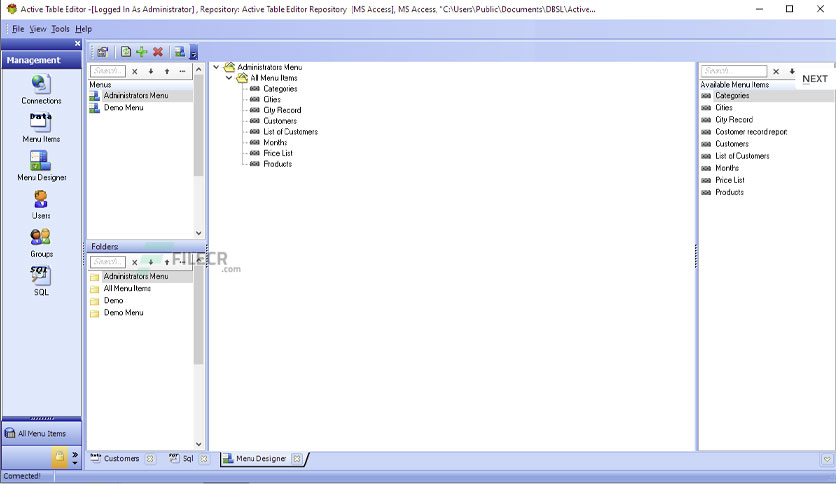Select Products in the center menu tree
The width and height of the screenshot is (836, 484).
(278, 164)
